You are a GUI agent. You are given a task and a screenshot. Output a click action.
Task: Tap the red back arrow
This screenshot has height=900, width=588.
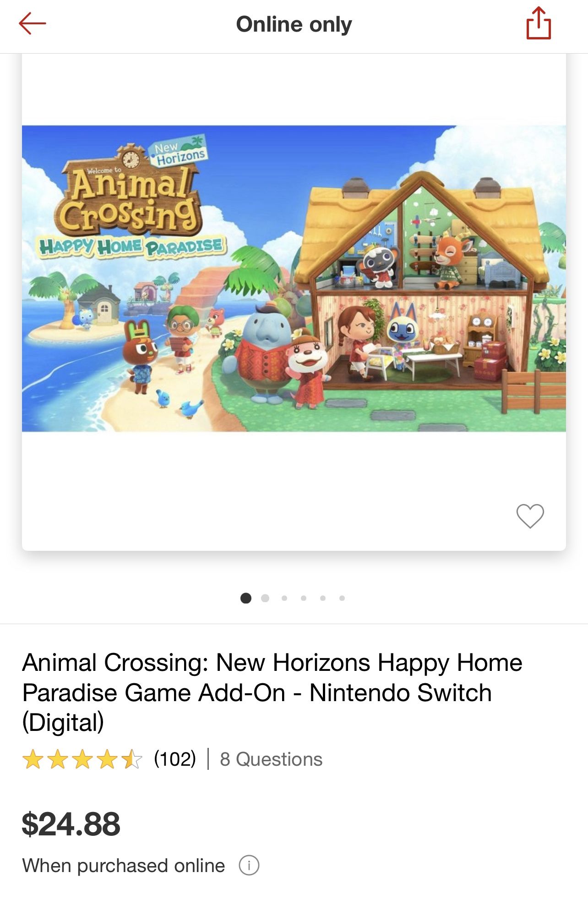(33, 23)
